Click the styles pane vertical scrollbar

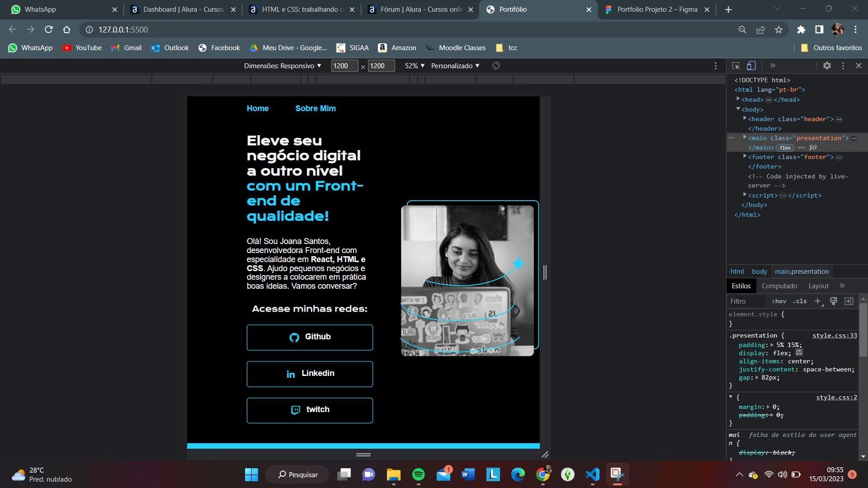pos(863,329)
